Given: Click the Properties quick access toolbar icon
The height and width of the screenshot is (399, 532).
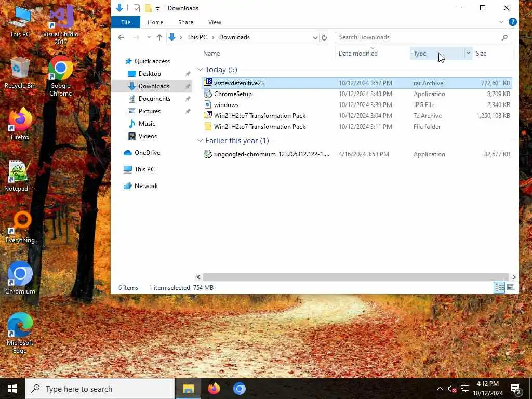Looking at the screenshot, I should coord(137,8).
